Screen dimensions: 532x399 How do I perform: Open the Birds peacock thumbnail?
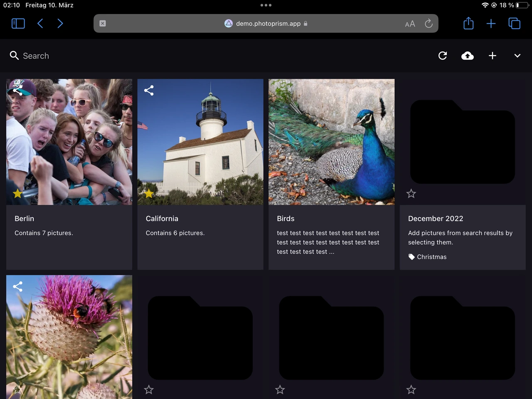332,142
